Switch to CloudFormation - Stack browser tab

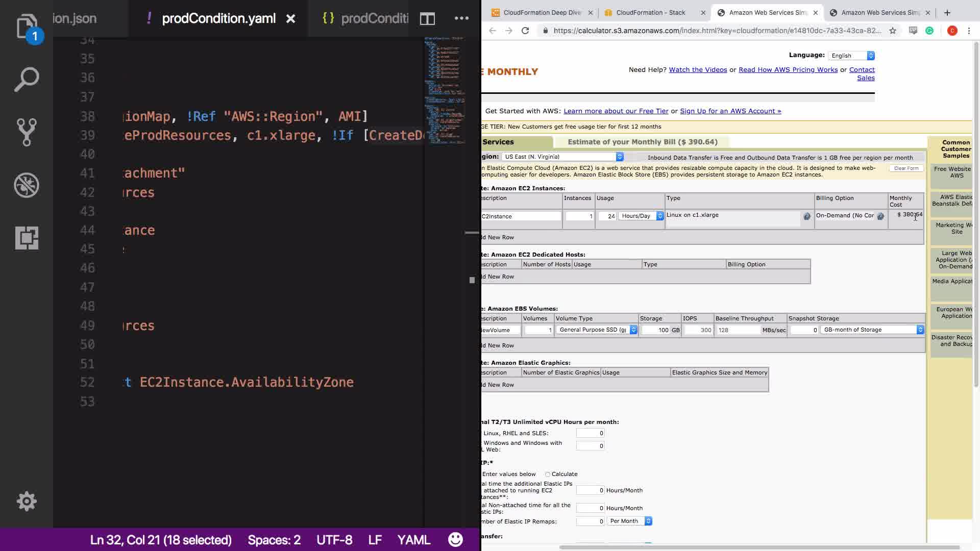(650, 13)
